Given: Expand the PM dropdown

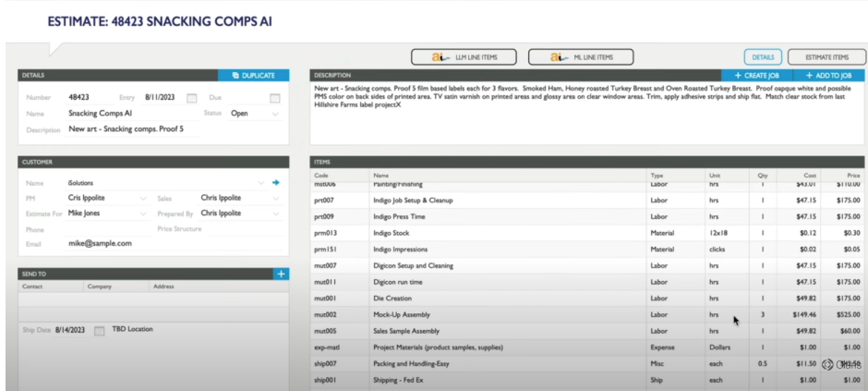Looking at the screenshot, I should 142,198.
